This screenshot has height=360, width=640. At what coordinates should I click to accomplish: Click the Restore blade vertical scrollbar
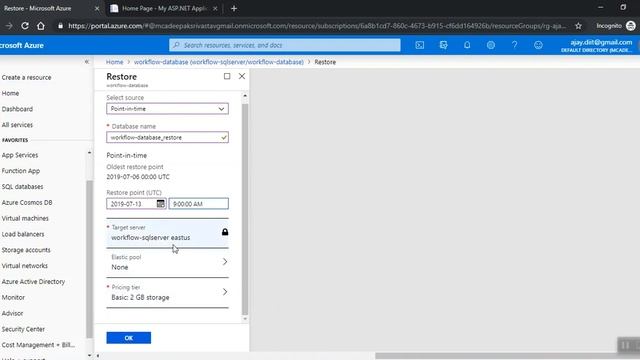click(x=245, y=210)
